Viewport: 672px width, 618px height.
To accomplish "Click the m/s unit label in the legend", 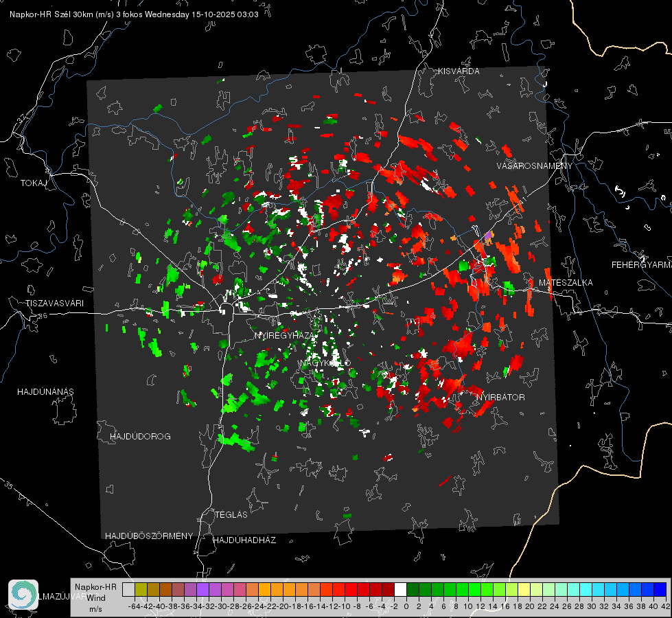I will tap(95, 609).
